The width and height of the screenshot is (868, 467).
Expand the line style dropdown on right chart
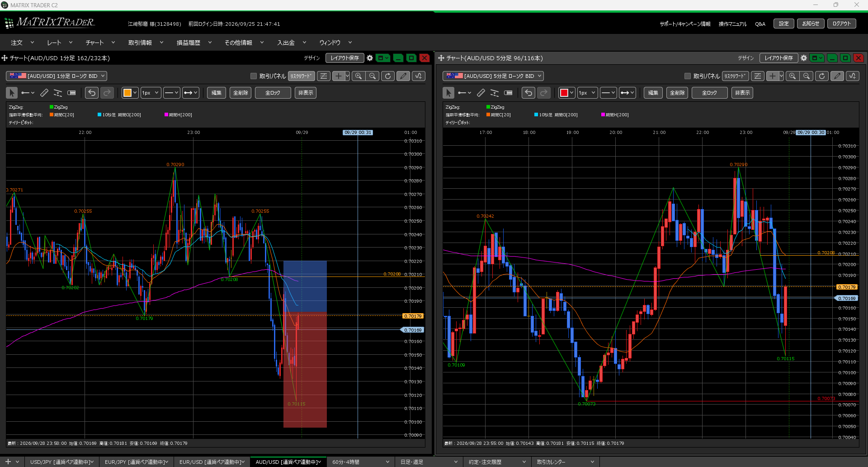609,93
